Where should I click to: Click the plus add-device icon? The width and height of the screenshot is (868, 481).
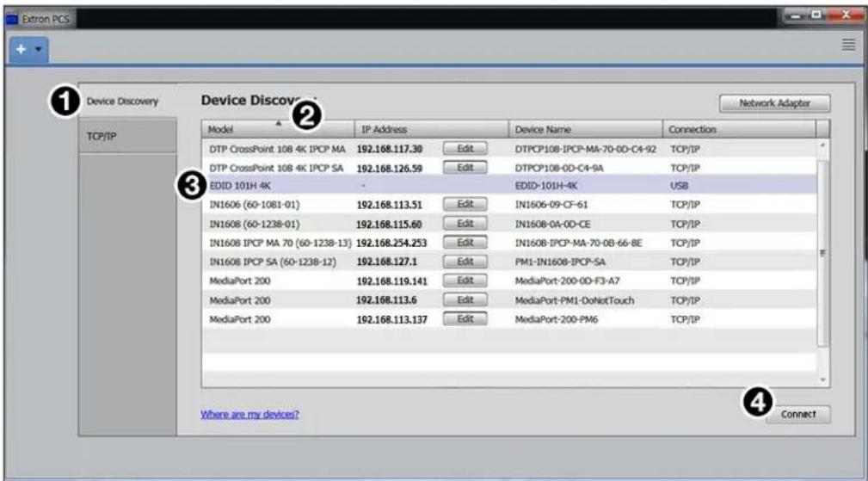(x=21, y=49)
